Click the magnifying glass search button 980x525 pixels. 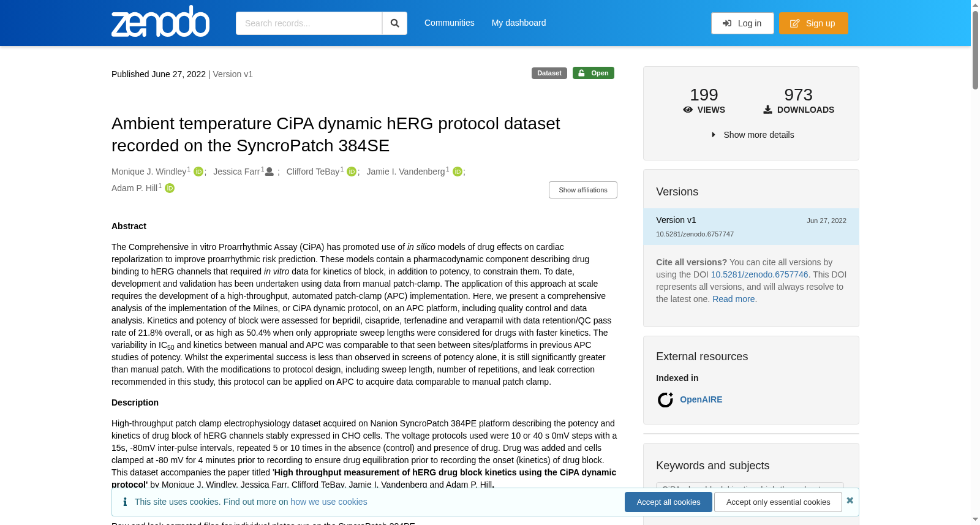coord(394,23)
